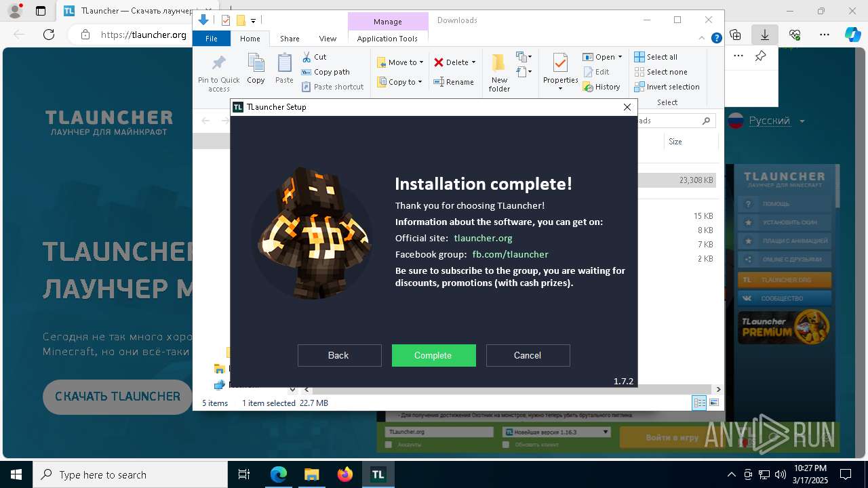Click Select none in the ribbon

[x=661, y=72]
